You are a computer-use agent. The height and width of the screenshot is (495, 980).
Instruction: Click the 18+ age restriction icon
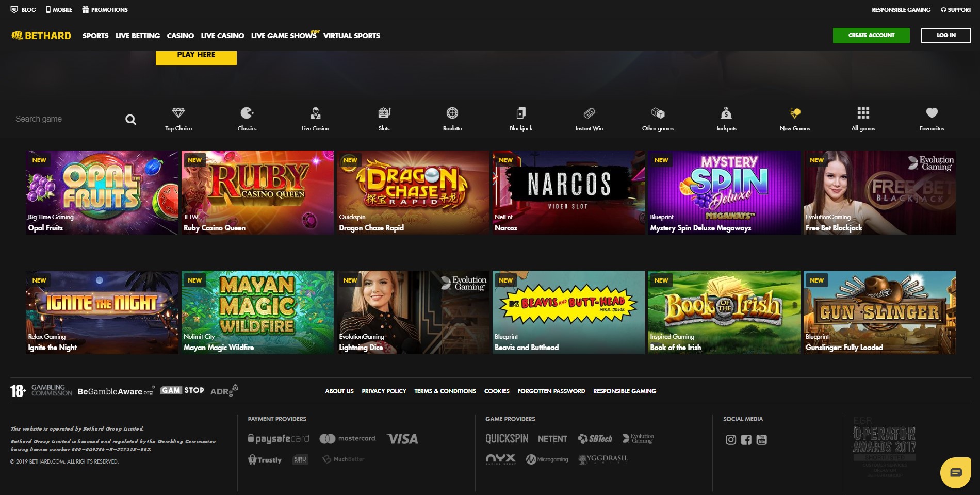click(18, 391)
